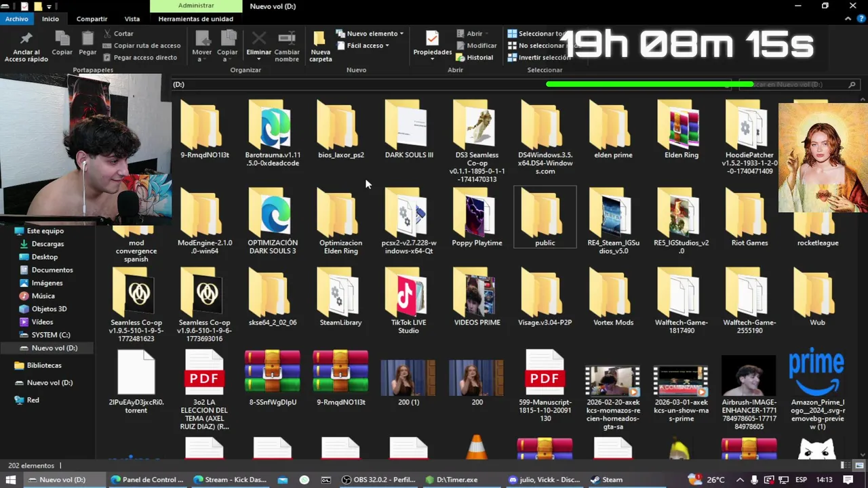Click Invertir selección
The height and width of the screenshot is (488, 868).
coord(540,58)
